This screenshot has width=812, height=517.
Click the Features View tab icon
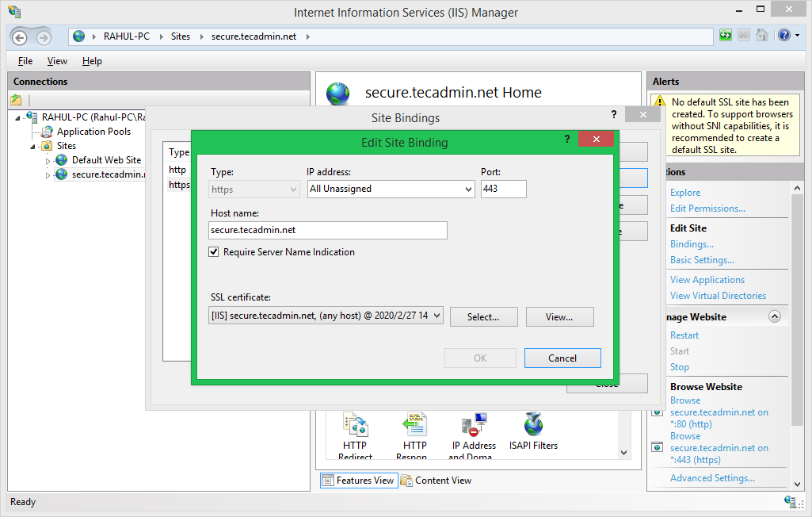pyautogui.click(x=327, y=481)
